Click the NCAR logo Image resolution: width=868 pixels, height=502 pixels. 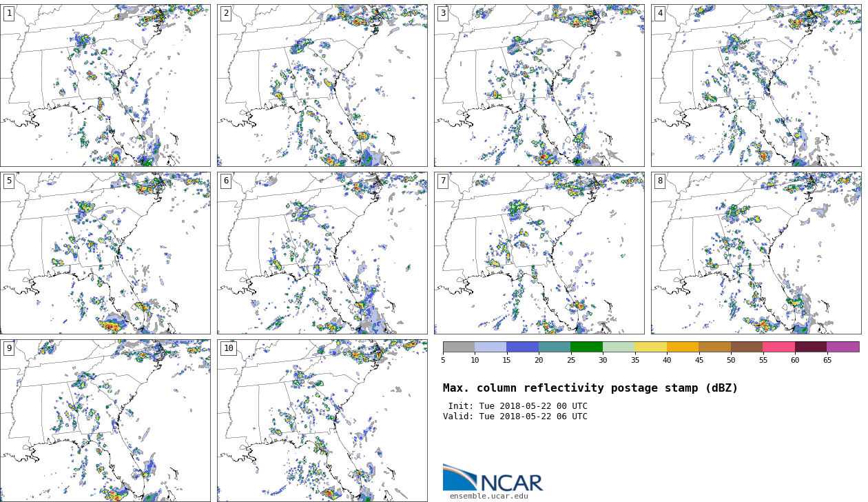pos(493,479)
